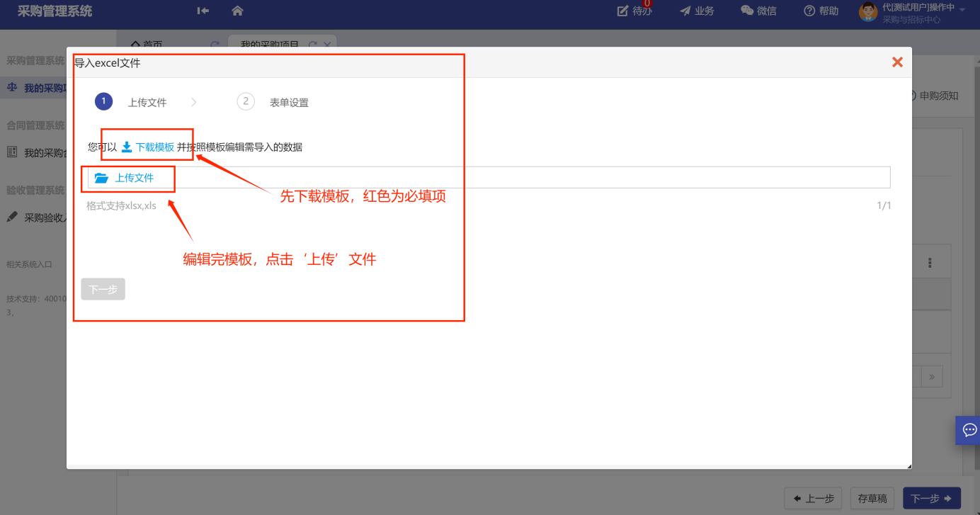Click 下载模板 to download the template
Viewport: 980px width, 515px height.
[148, 147]
